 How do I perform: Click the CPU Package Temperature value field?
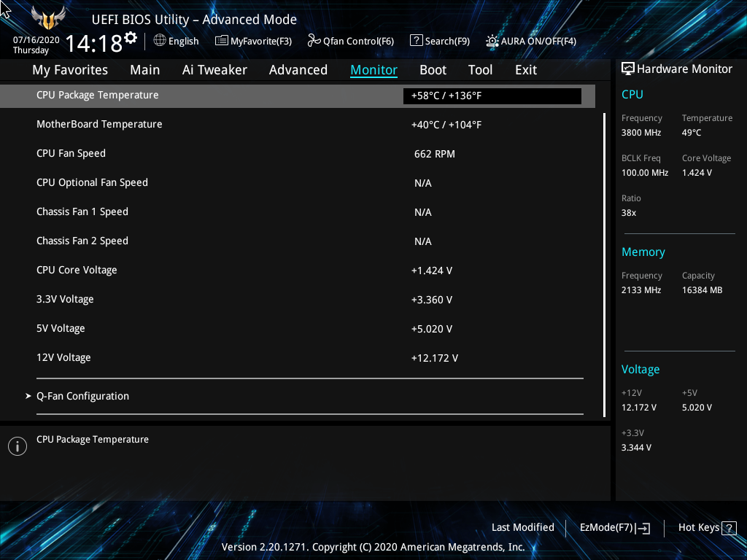pyautogui.click(x=492, y=96)
